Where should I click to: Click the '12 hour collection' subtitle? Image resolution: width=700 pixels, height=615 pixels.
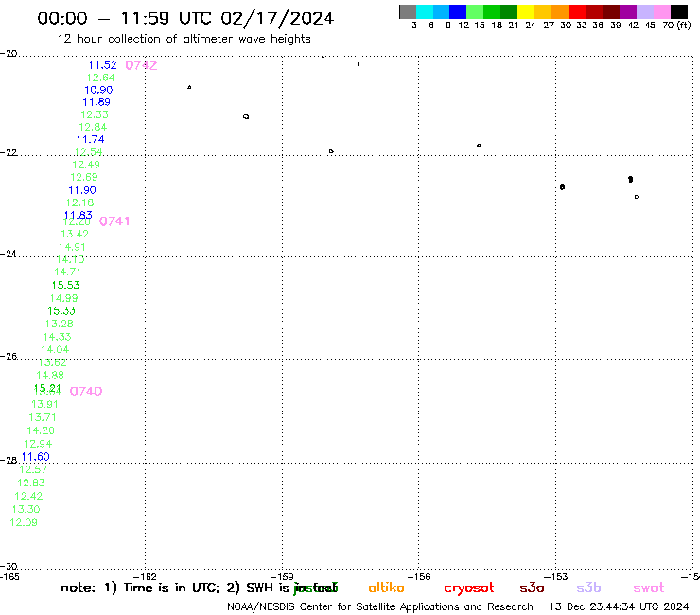tap(184, 39)
